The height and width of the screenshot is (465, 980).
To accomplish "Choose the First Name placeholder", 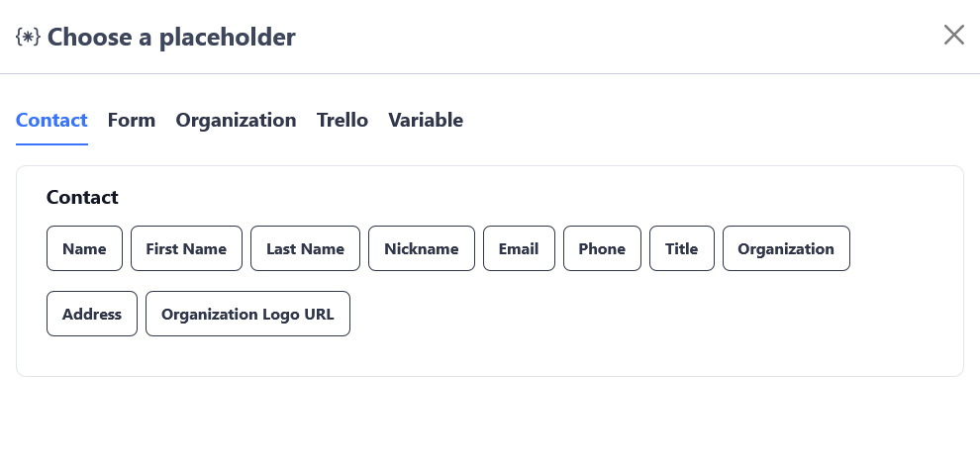I will coord(186,248).
